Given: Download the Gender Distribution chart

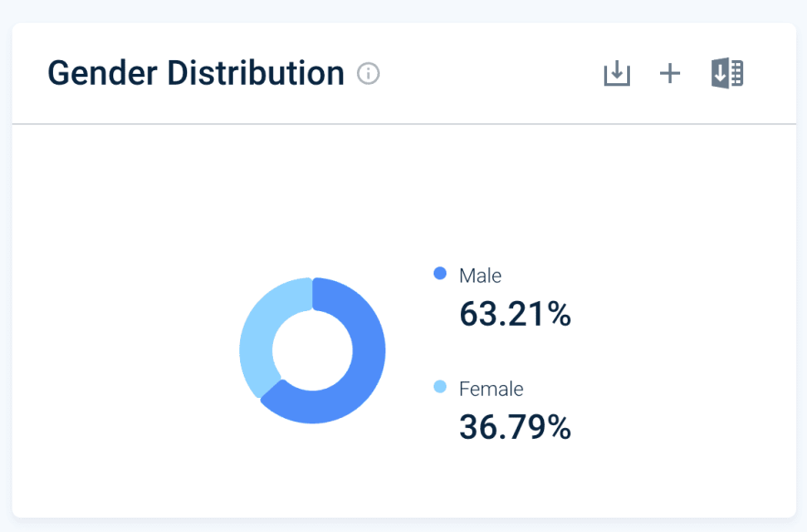Looking at the screenshot, I should pyautogui.click(x=617, y=74).
